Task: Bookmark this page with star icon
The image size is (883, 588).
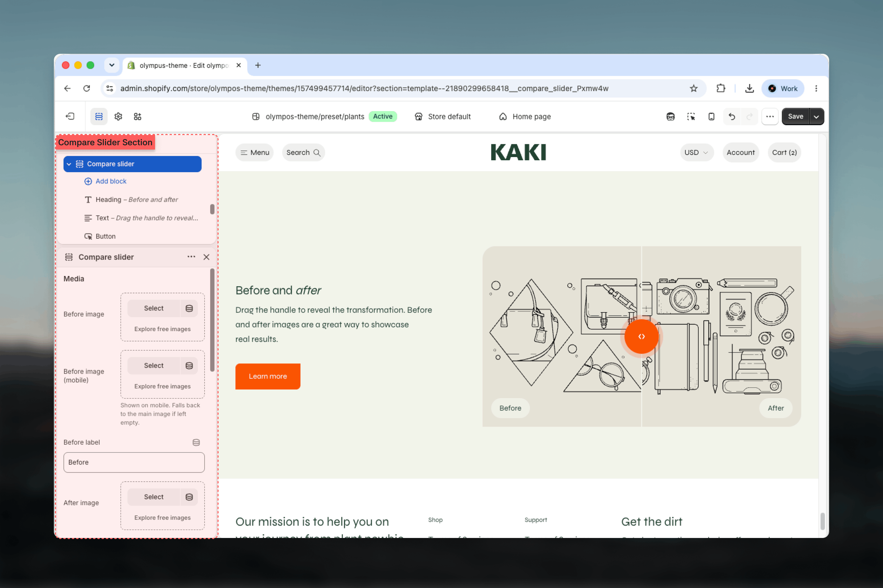Action: pyautogui.click(x=693, y=88)
